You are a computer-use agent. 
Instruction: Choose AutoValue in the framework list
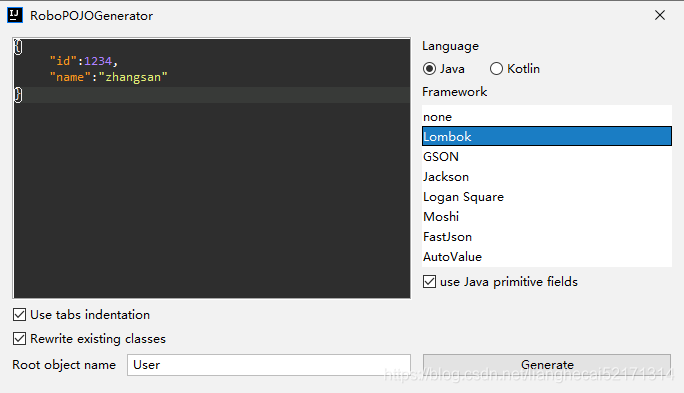(547, 257)
